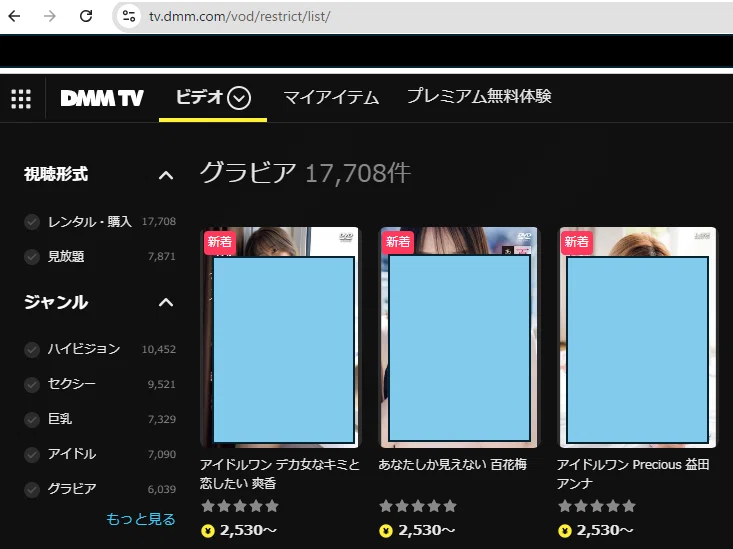733x549 pixels.
Task: Click count 10,452 next to ハイビジョン
Action: click(159, 349)
